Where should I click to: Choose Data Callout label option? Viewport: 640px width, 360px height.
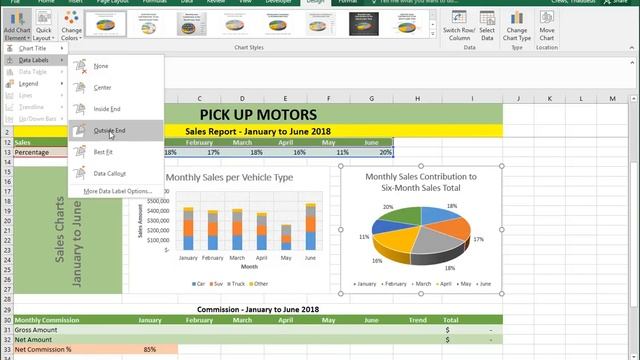[116, 173]
